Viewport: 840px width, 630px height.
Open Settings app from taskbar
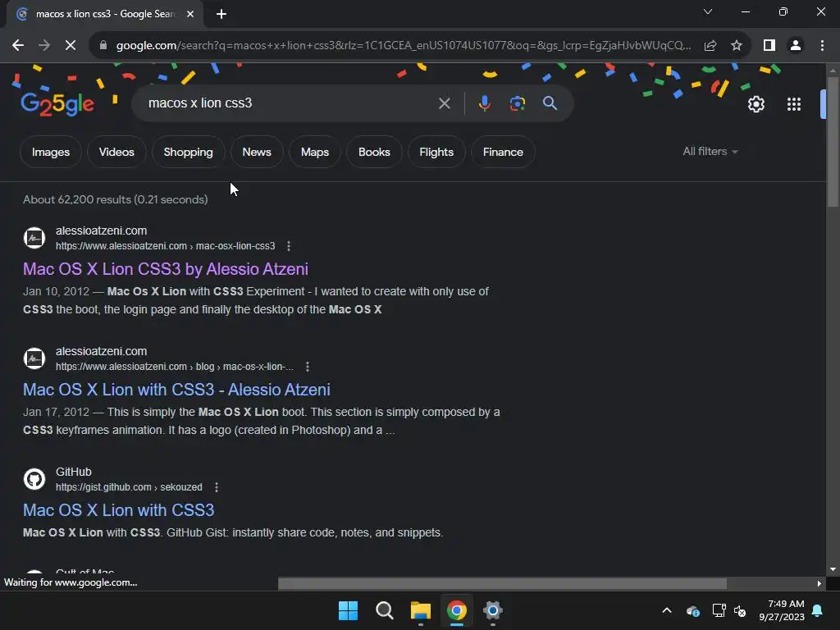click(493, 610)
